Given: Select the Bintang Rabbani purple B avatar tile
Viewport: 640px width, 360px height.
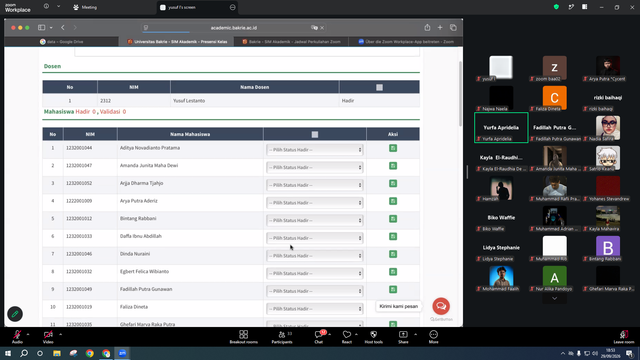Looking at the screenshot, I should coord(608,248).
